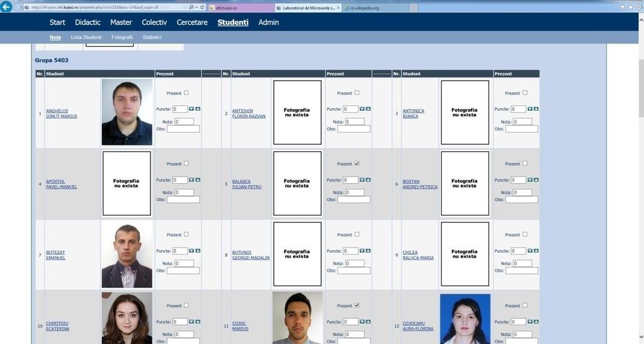Open ANGHELUS IONUT-MARIUS student link
Screen dimensions: 644x344
click(62, 113)
